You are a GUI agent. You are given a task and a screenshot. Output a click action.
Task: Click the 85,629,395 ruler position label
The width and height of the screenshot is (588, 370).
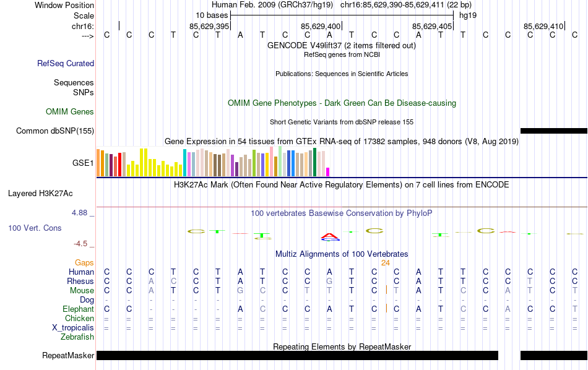pyautogui.click(x=209, y=26)
